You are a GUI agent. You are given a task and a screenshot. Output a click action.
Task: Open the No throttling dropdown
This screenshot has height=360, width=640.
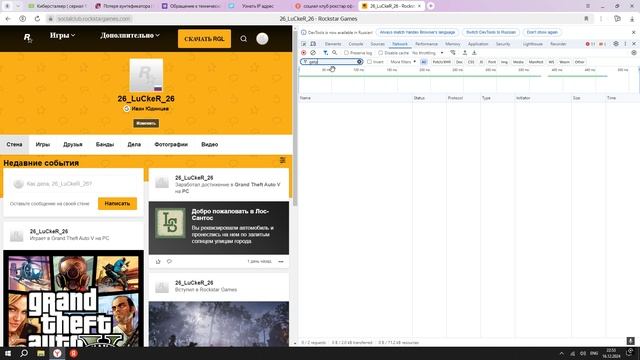click(x=427, y=53)
